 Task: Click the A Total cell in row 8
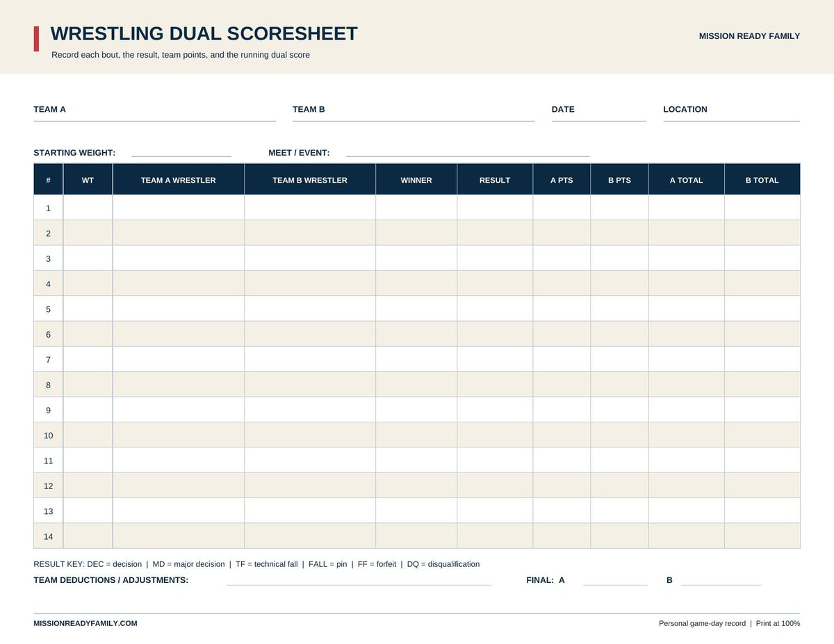coord(687,384)
